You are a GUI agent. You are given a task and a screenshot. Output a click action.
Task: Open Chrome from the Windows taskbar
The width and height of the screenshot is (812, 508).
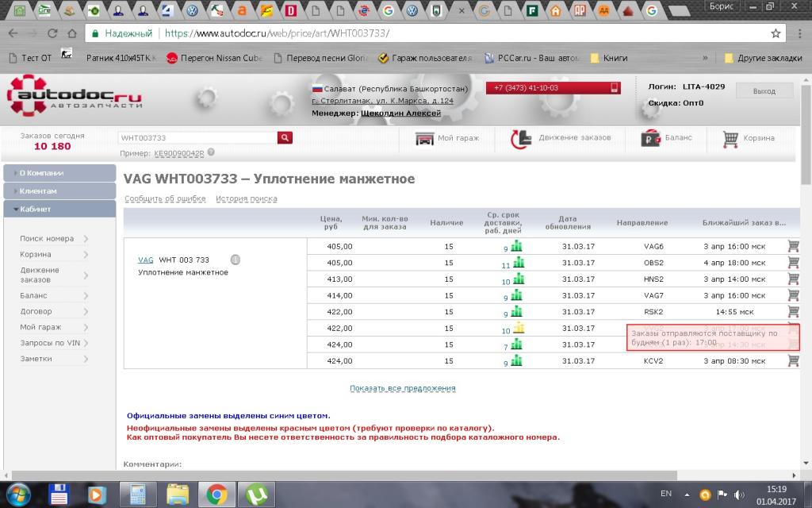point(216,495)
